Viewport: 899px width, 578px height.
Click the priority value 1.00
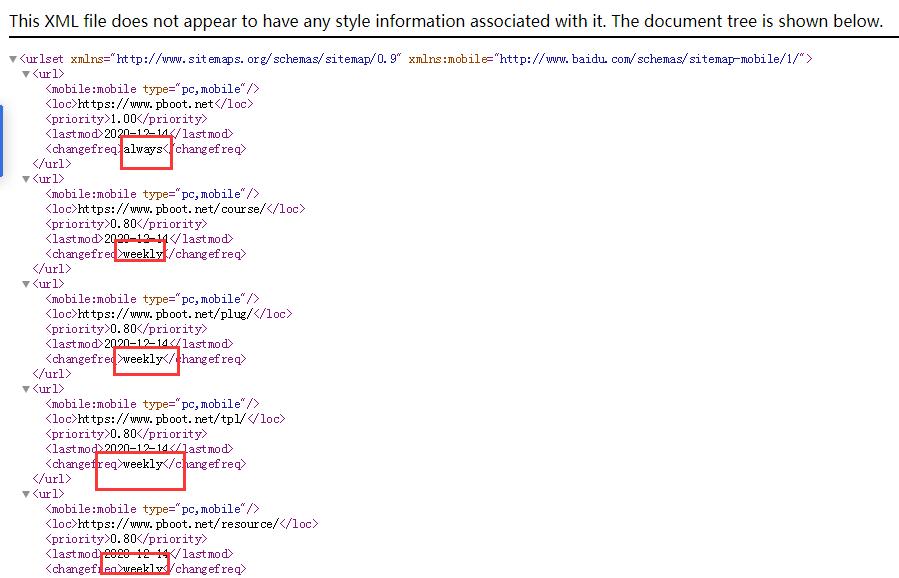123,119
